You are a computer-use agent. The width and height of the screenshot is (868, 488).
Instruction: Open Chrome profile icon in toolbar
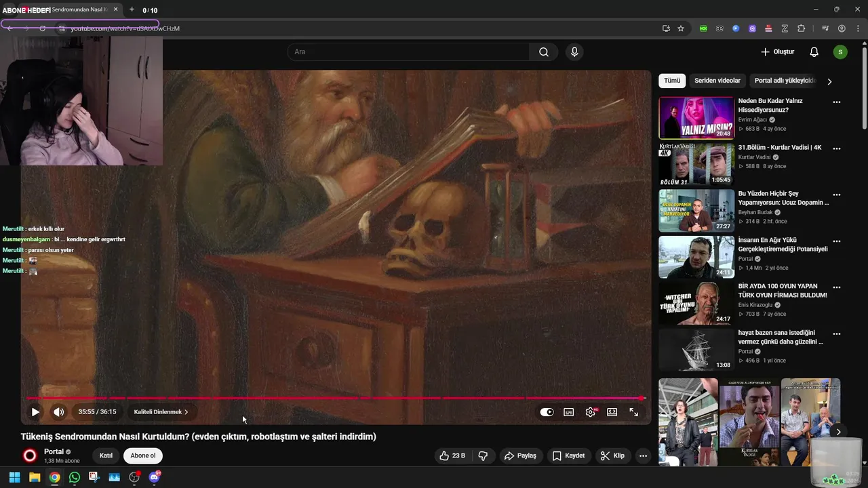click(x=842, y=28)
